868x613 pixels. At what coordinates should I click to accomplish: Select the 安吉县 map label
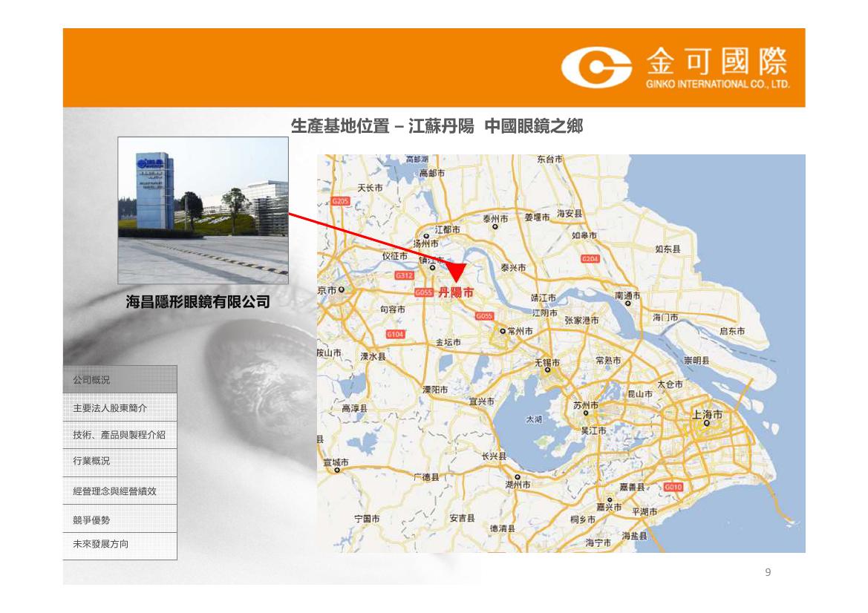[463, 518]
